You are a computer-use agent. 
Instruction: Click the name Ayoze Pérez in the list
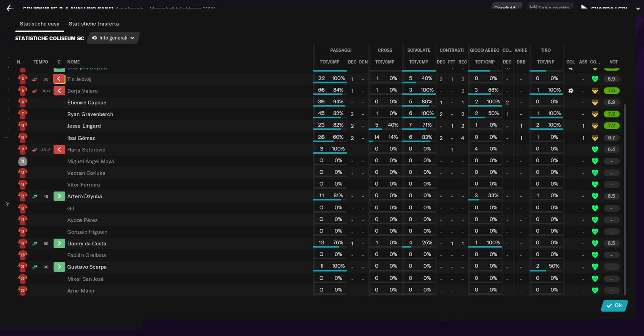pos(83,220)
